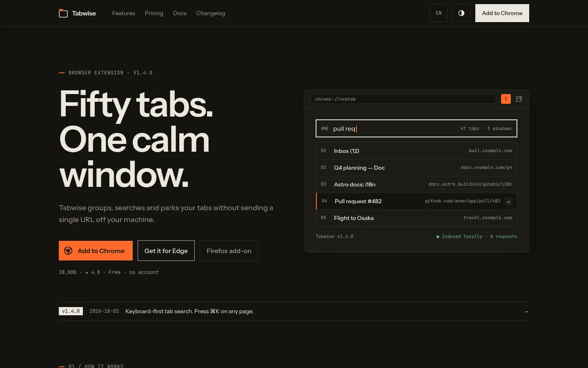The height and width of the screenshot is (368, 588).
Task: Click Add to Chrome in header
Action: click(x=502, y=13)
